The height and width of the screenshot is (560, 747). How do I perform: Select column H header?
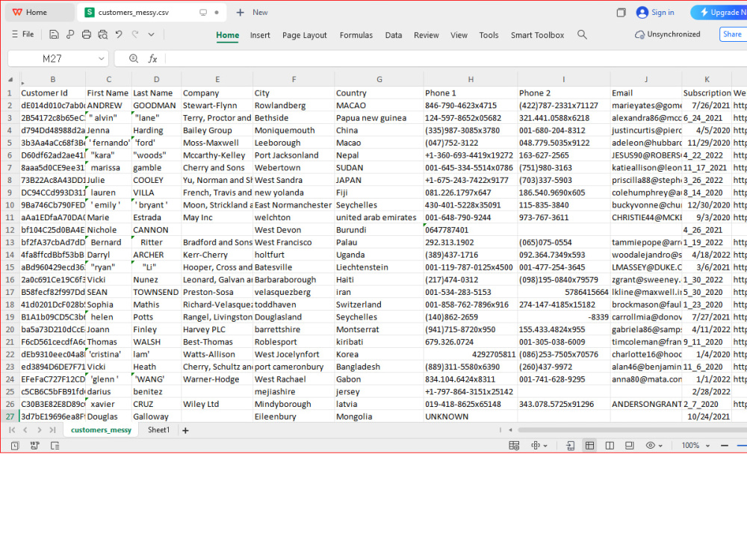pyautogui.click(x=470, y=80)
